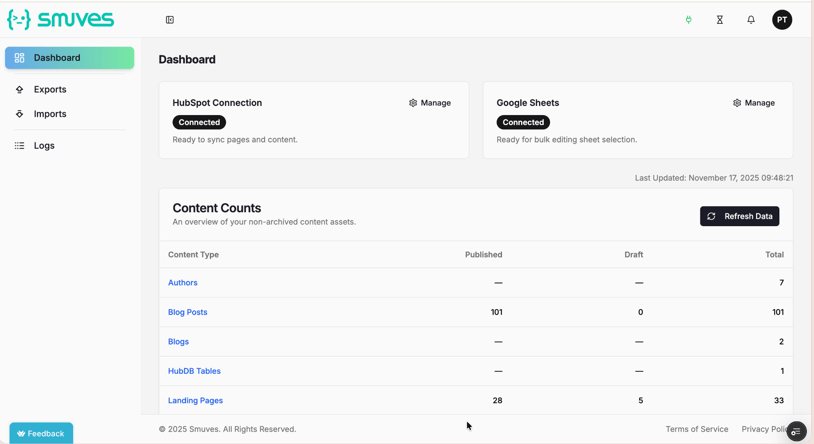Click the Refresh Data button
The image size is (814, 444).
[x=739, y=216]
